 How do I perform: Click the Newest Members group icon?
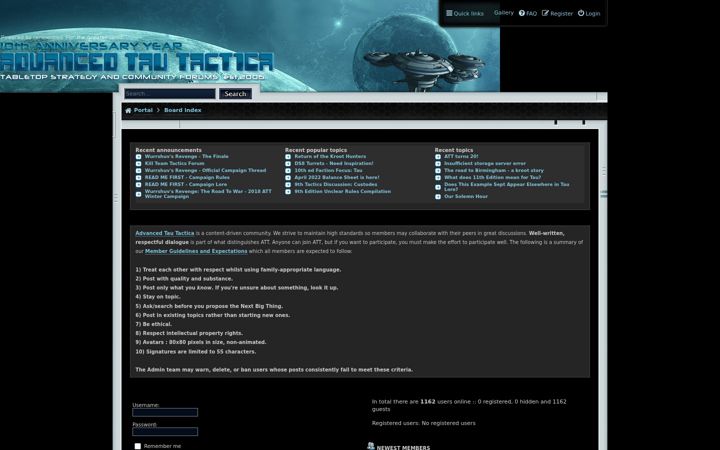pyautogui.click(x=371, y=446)
